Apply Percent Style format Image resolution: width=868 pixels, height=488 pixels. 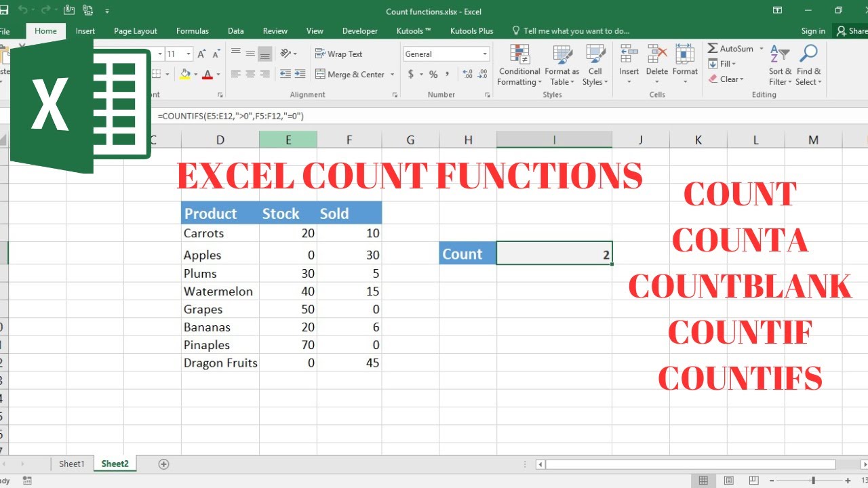click(x=433, y=75)
